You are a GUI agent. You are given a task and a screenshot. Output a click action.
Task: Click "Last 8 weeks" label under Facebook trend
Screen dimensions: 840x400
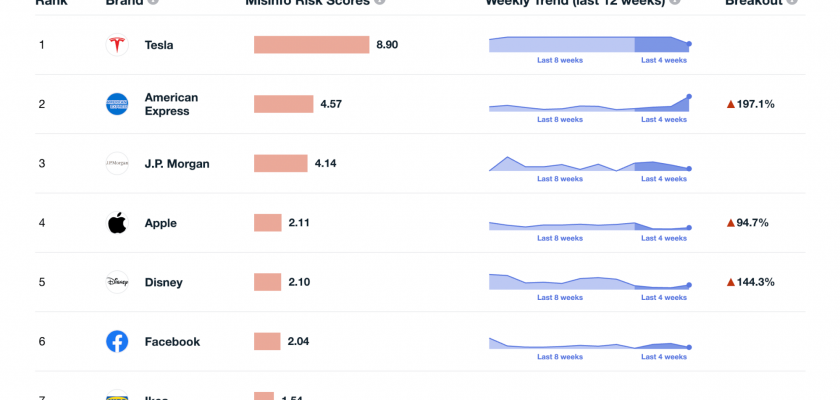pos(560,356)
